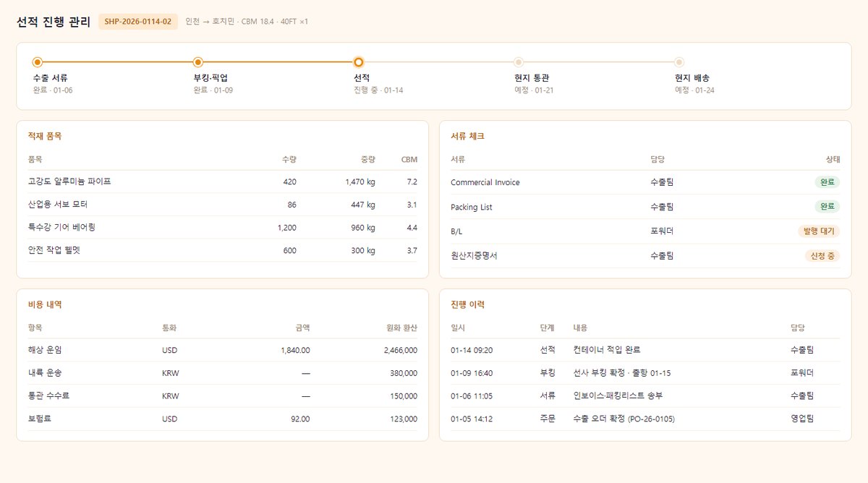Click the 인천 → 호치민 route text
Screen dimensions: 868x483
[210, 22]
